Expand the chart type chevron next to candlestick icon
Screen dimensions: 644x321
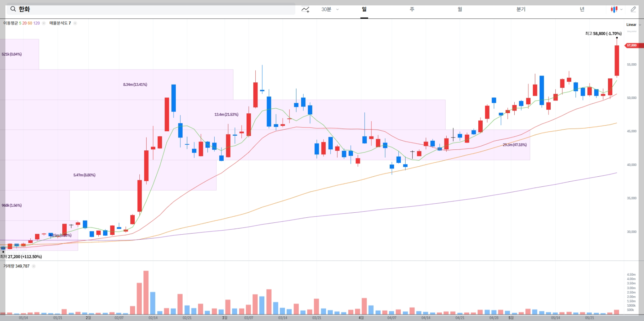click(x=621, y=10)
